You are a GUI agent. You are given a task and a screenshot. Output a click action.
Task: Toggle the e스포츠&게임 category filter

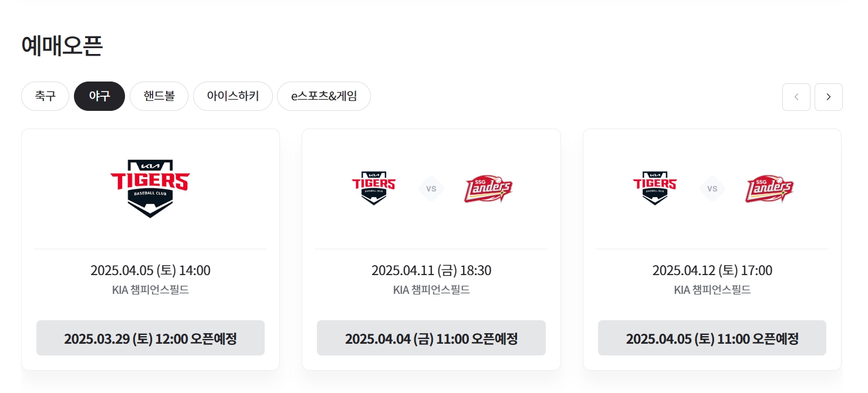click(323, 96)
